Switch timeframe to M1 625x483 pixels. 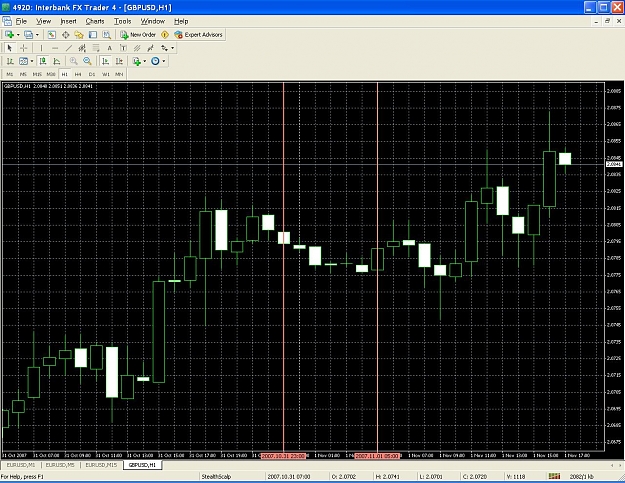[x=10, y=74]
